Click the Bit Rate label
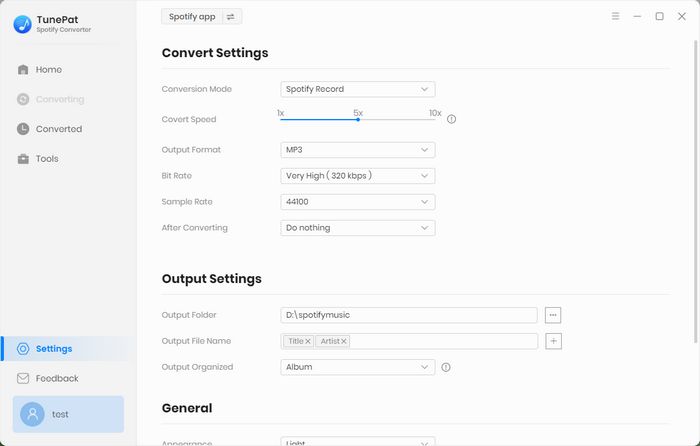700x446 pixels. (176, 175)
